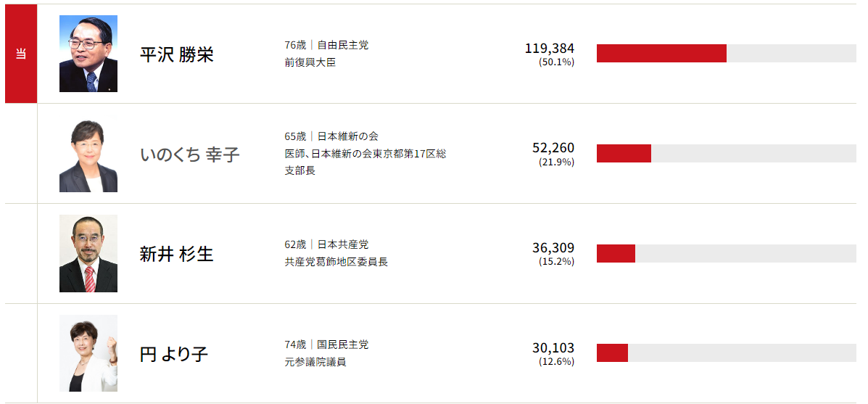Click the 国民民主党 party label
The image size is (868, 404).
[343, 345]
